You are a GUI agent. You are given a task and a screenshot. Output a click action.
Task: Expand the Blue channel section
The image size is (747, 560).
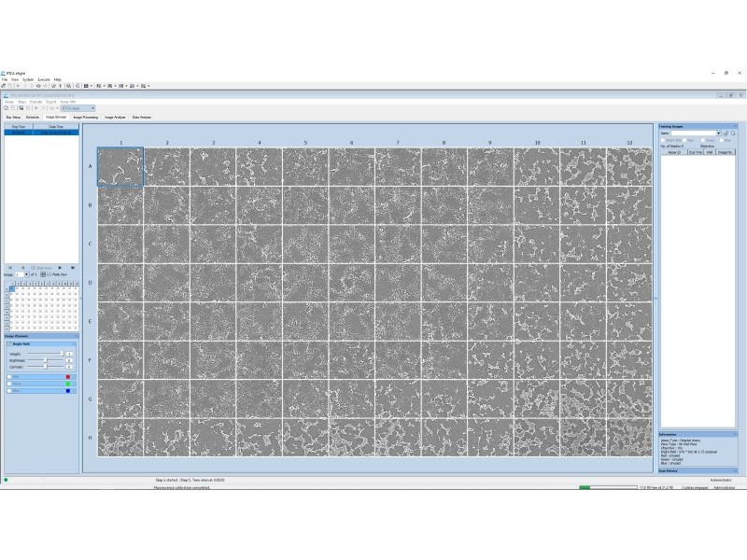click(x=74, y=391)
